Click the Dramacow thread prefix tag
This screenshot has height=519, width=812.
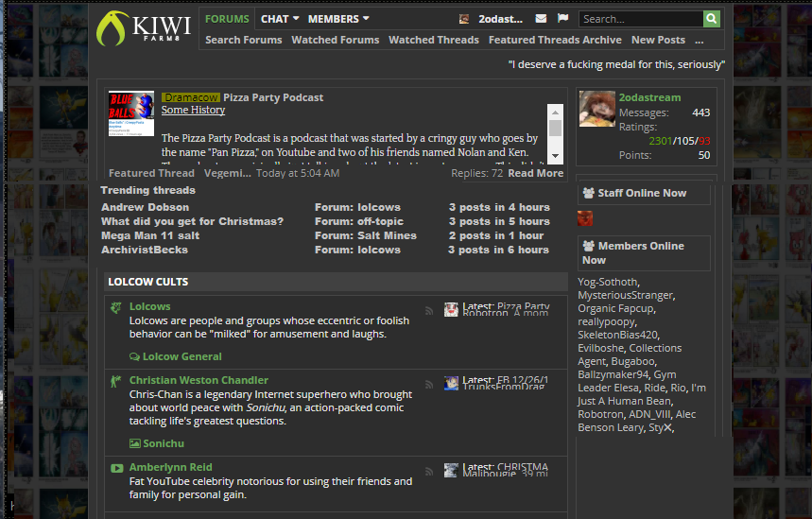point(191,97)
